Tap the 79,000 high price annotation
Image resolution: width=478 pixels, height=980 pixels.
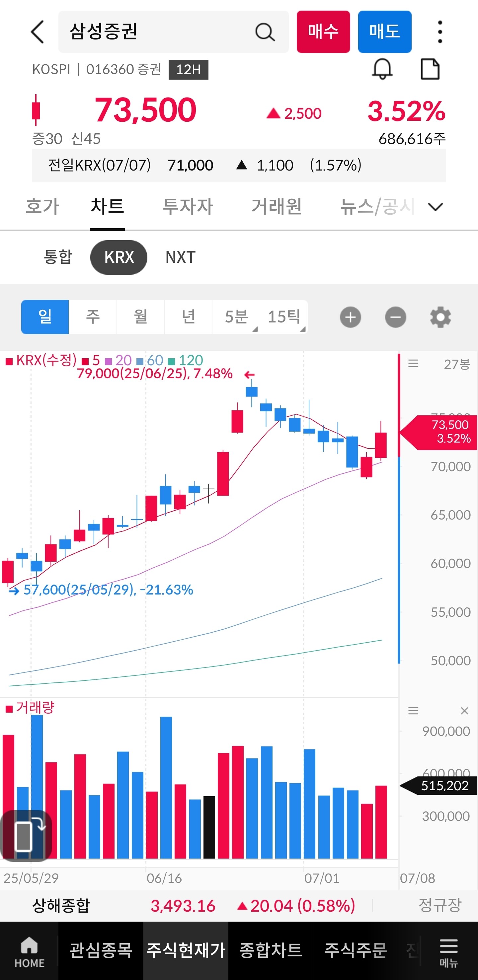pos(154,374)
